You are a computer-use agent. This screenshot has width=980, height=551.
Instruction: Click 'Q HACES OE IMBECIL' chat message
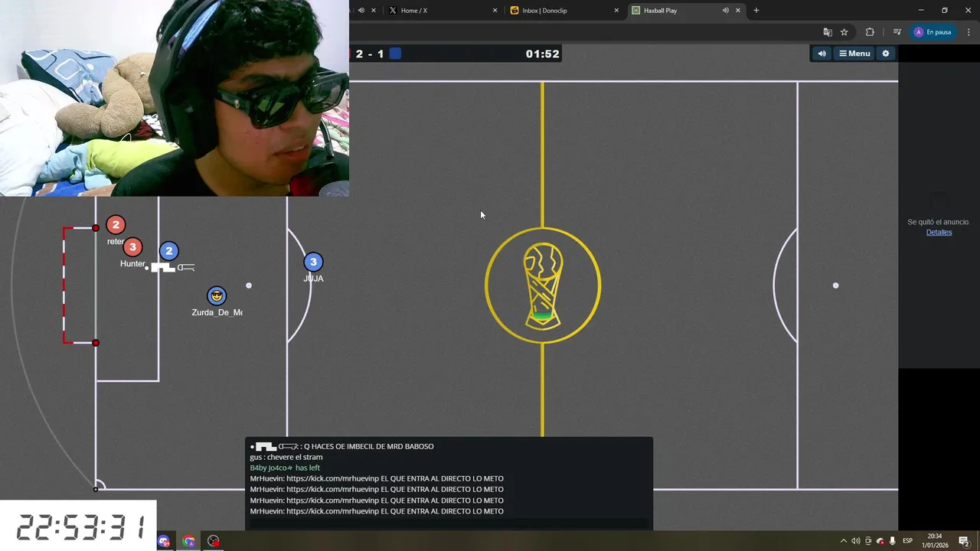pos(342,446)
